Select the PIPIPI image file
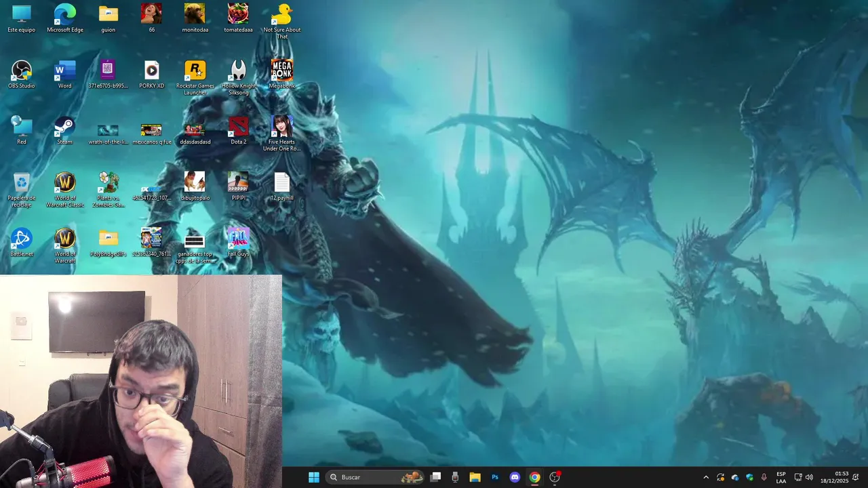The image size is (868, 488). point(239,186)
